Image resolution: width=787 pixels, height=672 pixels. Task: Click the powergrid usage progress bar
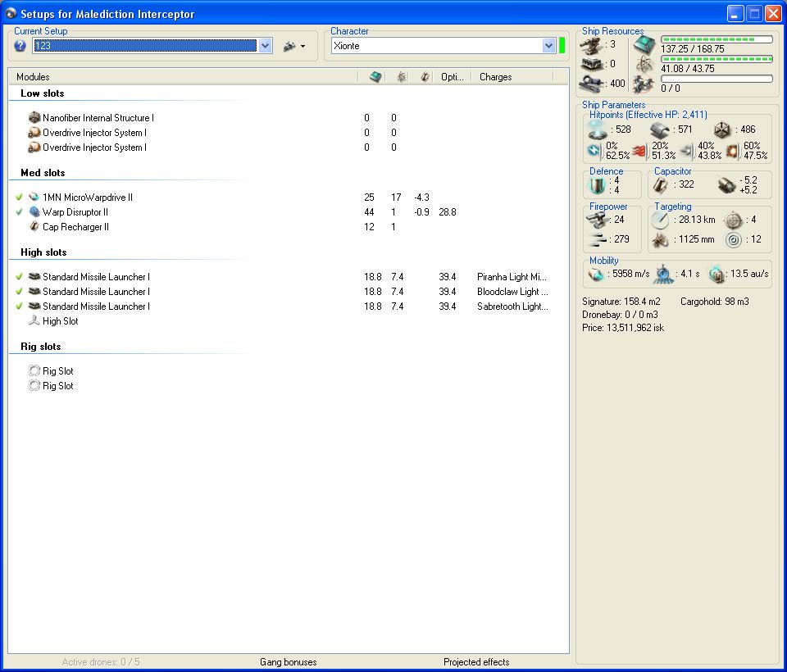(x=716, y=59)
